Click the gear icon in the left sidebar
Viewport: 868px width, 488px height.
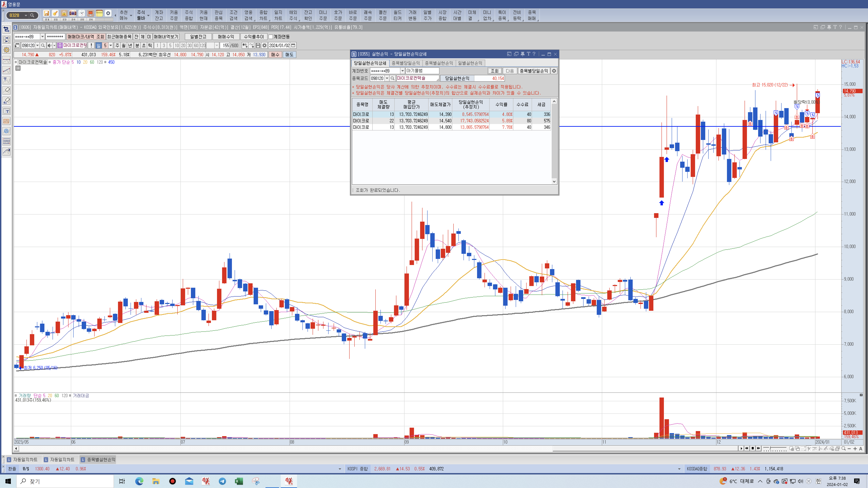6,50
